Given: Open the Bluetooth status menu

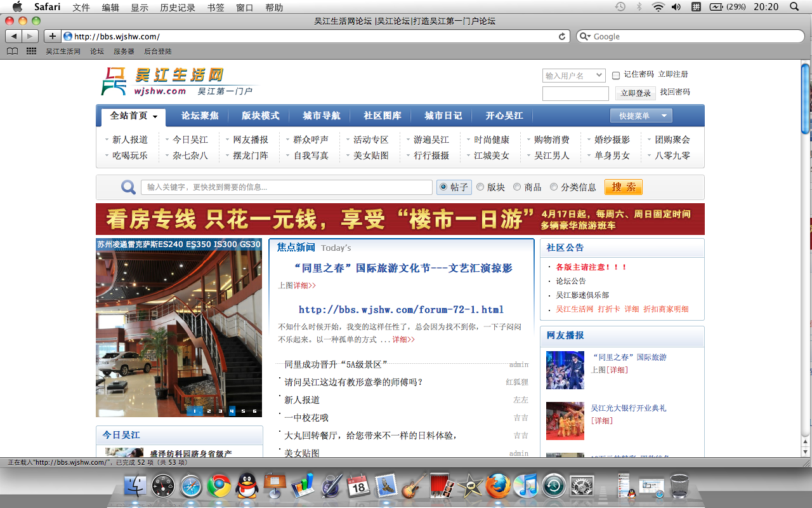Looking at the screenshot, I should coord(639,6).
